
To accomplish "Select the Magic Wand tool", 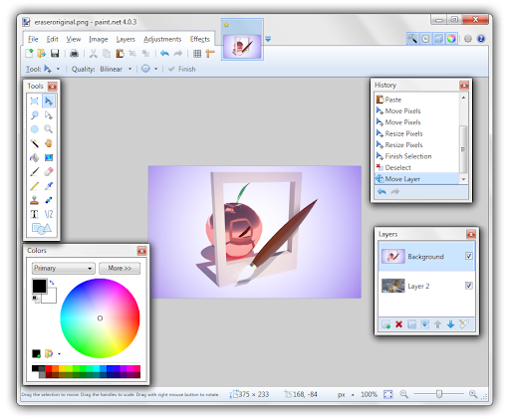I will (35, 143).
